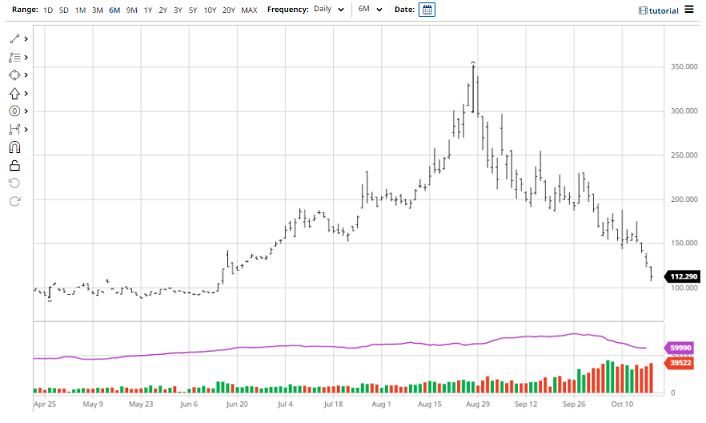Expand the annotation tool options chevron
The width and height of the screenshot is (706, 423).
coord(26,111)
